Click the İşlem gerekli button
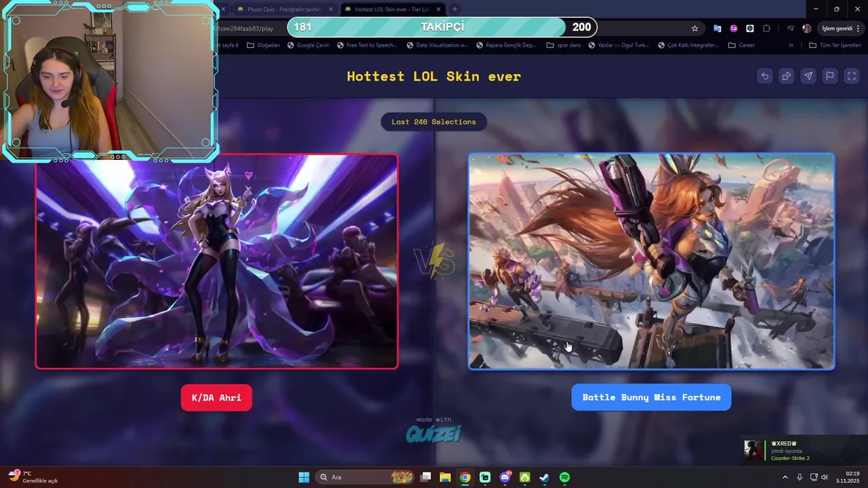Viewport: 868px width, 488px height. click(841, 28)
